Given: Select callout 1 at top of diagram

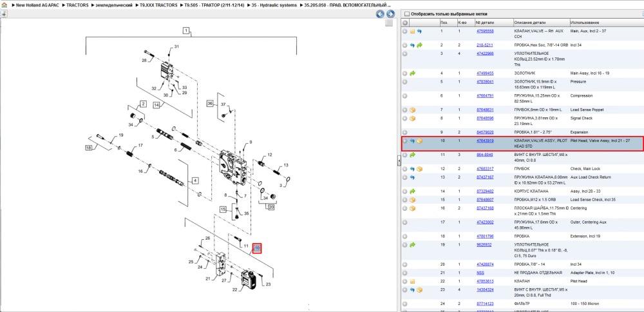Looking at the screenshot, I should (186, 30).
